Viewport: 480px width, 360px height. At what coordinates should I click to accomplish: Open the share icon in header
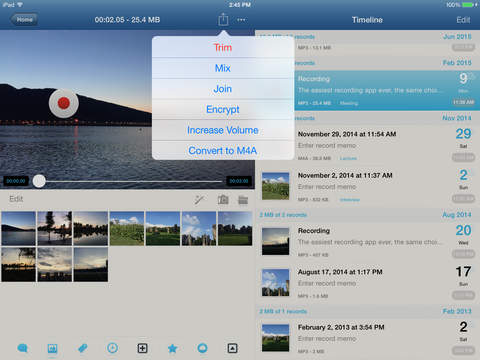(x=223, y=19)
